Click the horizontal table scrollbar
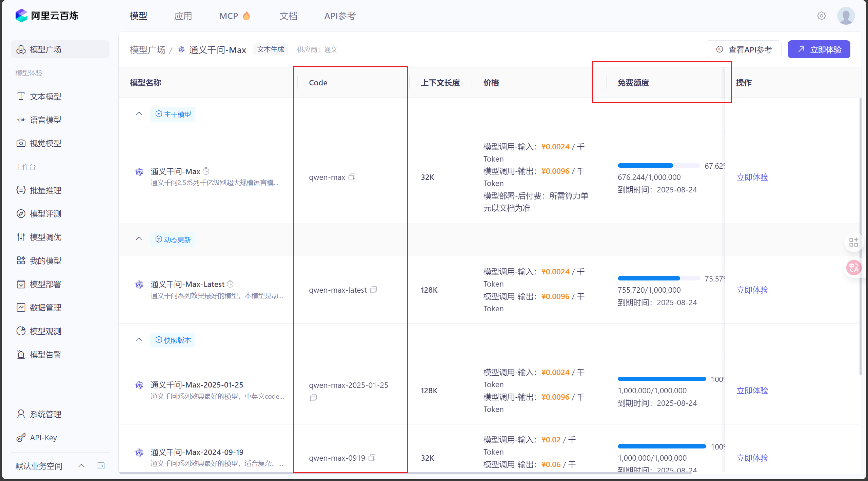The height and width of the screenshot is (481, 868). click(x=405, y=473)
